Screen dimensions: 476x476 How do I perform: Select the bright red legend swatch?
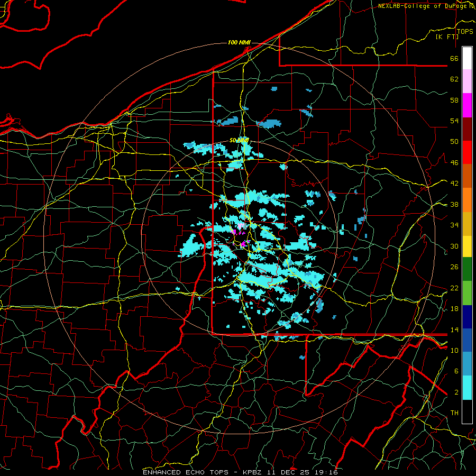467,152
